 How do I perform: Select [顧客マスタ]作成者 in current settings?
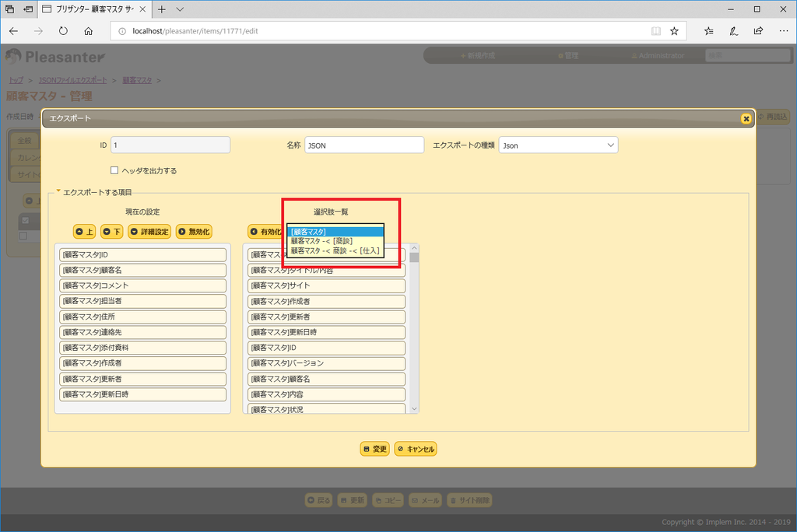143,363
